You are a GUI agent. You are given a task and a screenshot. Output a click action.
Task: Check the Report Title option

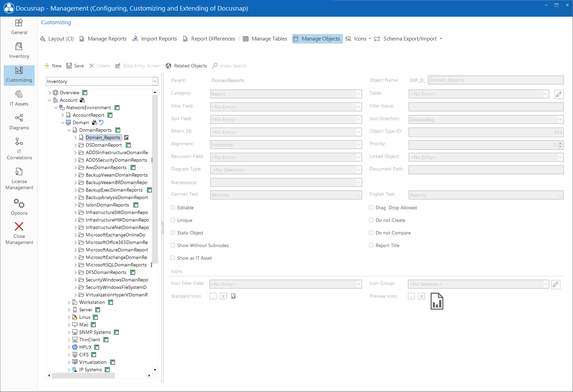pos(371,245)
